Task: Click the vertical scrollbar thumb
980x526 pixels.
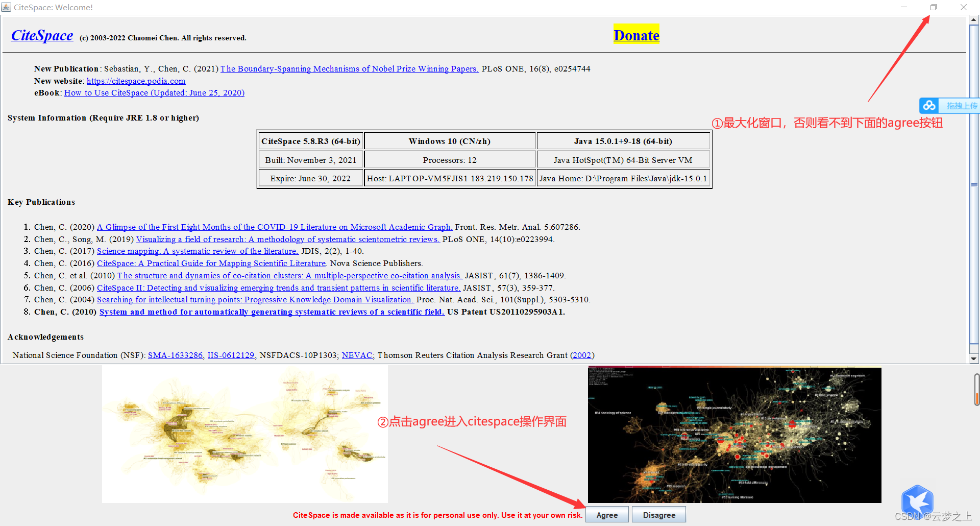Action: pyautogui.click(x=974, y=184)
